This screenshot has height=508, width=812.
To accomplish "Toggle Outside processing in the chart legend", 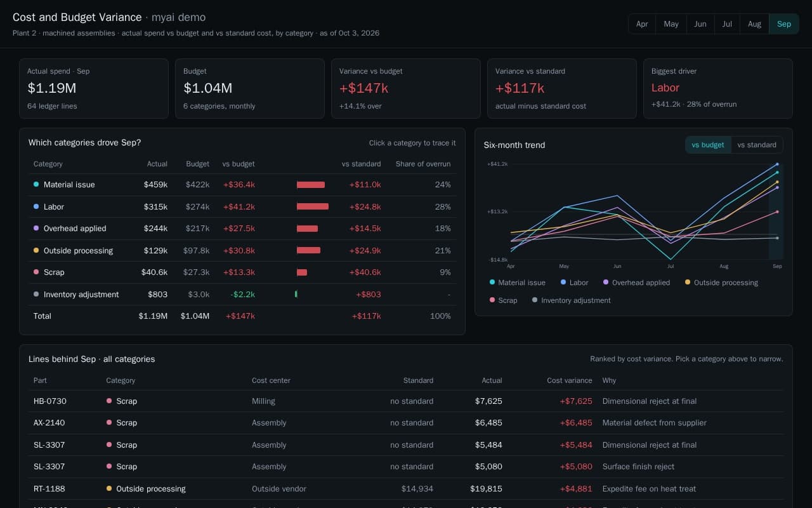I will pyautogui.click(x=721, y=283).
